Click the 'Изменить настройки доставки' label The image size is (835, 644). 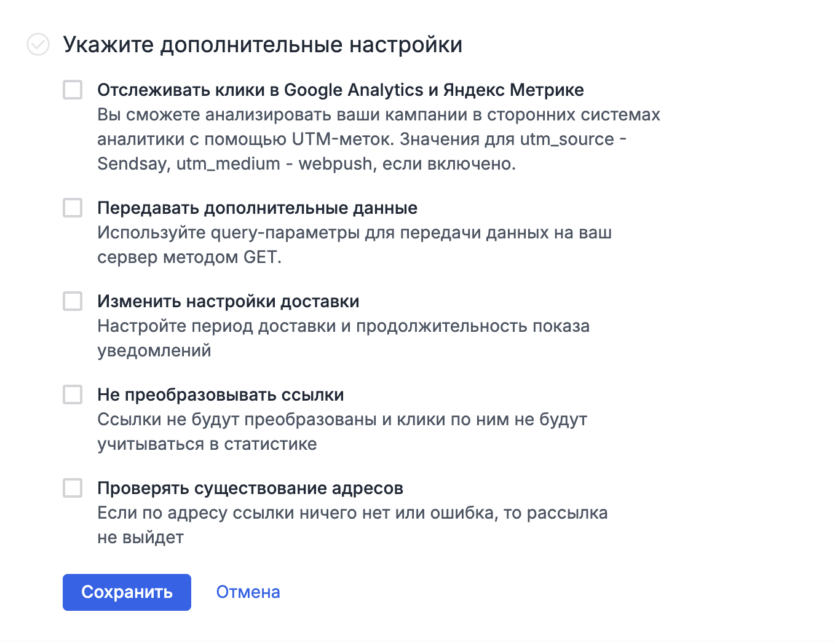click(228, 301)
